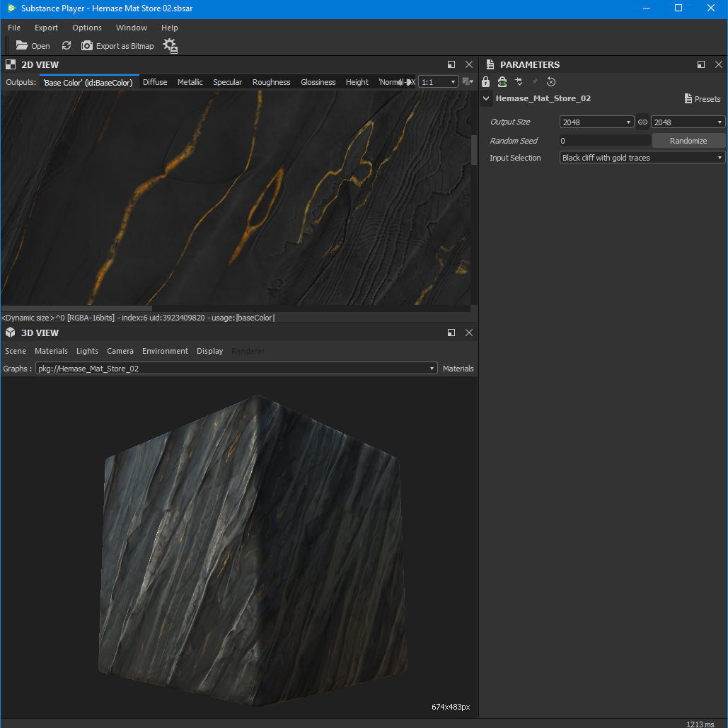This screenshot has width=728, height=728.
Task: Open the Help menu
Action: (170, 28)
